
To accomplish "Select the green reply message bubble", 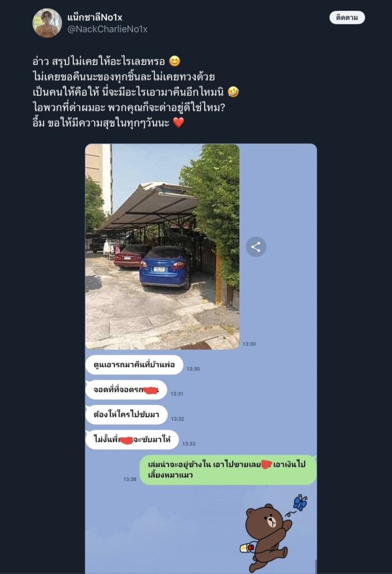I will pos(228,470).
